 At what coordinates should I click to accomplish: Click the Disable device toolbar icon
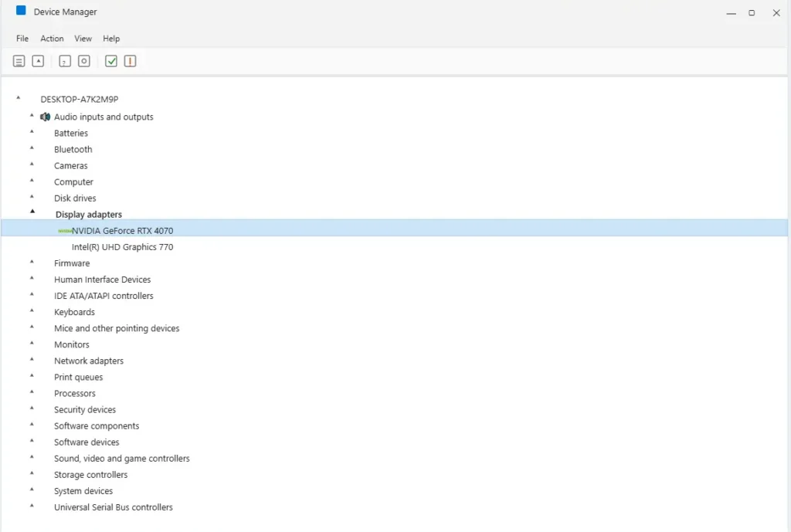[x=130, y=60]
